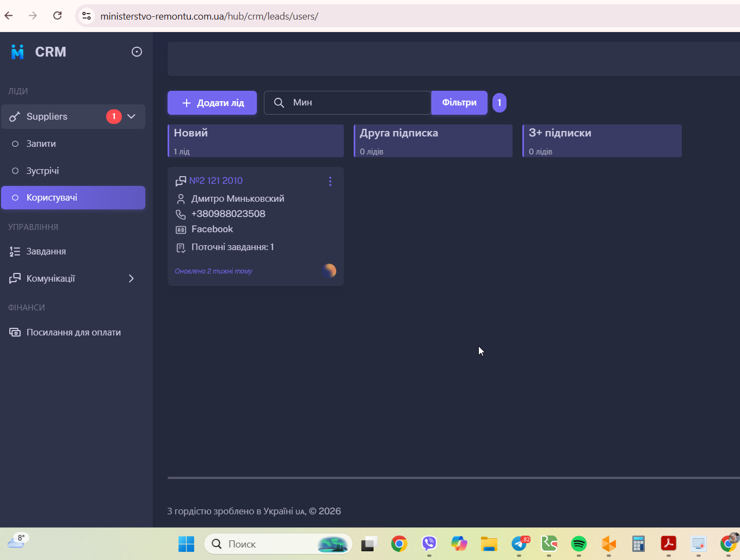Reload the page
The width and height of the screenshot is (740, 560).
pyautogui.click(x=58, y=16)
